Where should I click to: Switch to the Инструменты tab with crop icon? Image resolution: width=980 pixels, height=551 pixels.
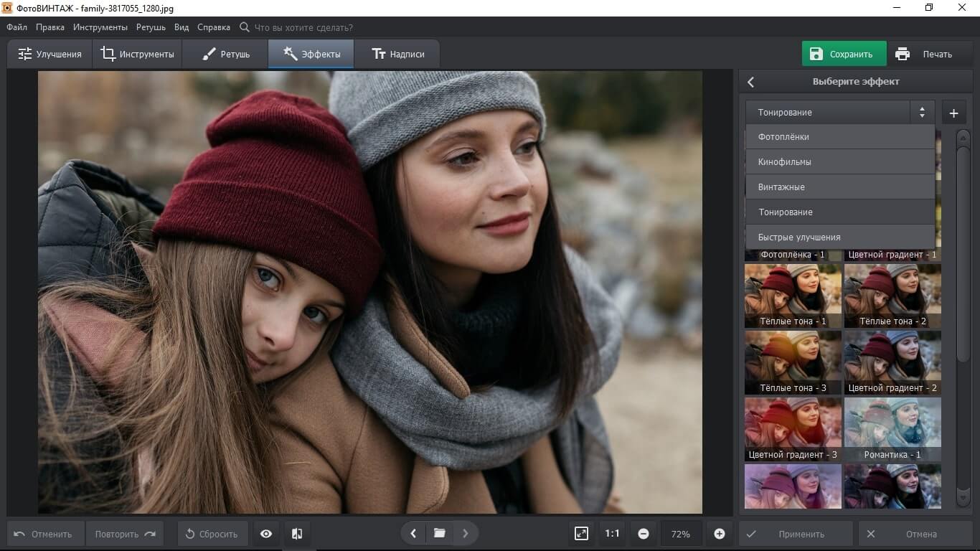coord(137,54)
